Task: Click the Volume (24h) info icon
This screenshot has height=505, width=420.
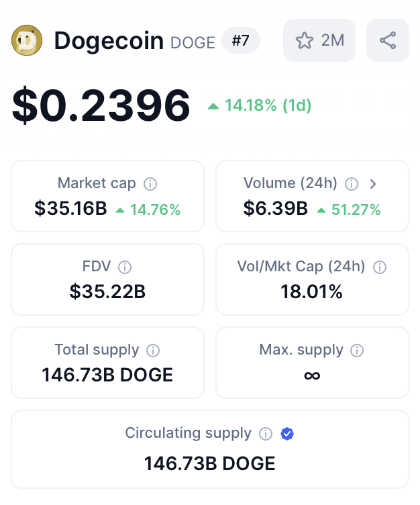Action: point(351,183)
